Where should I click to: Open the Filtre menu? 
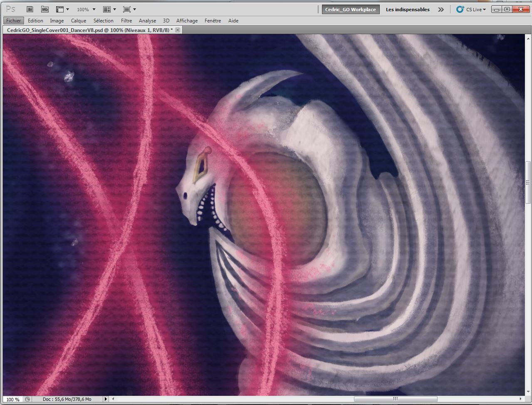click(x=126, y=20)
